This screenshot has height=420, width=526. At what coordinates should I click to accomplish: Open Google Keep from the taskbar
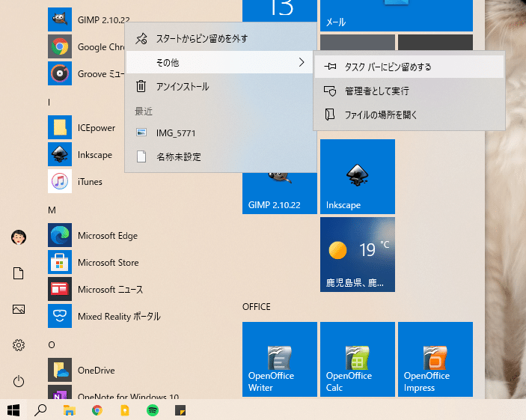(125, 410)
